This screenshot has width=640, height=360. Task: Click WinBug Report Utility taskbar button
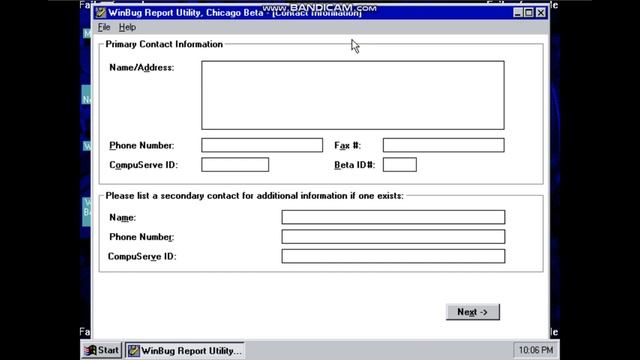pyautogui.click(x=185, y=350)
